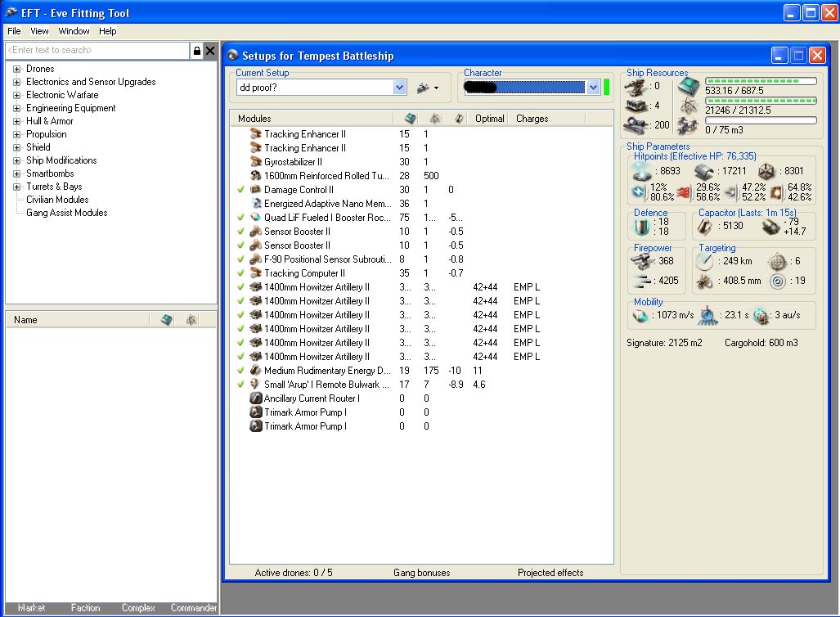Image resolution: width=840 pixels, height=617 pixels.
Task: Toggle the first 1400mm Howitzer Artillery II checkmark
Action: 240,286
